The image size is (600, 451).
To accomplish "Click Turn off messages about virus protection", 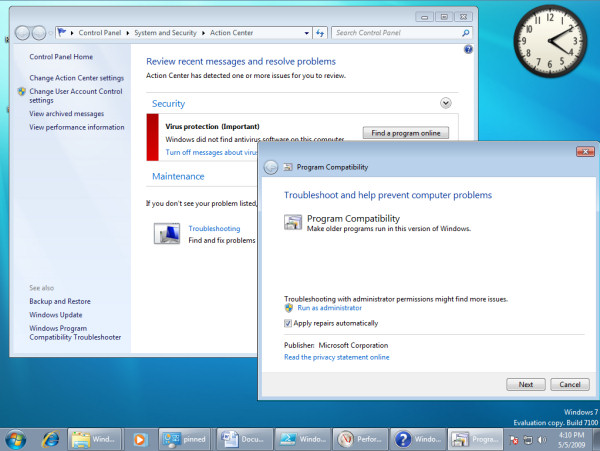I will 212,152.
